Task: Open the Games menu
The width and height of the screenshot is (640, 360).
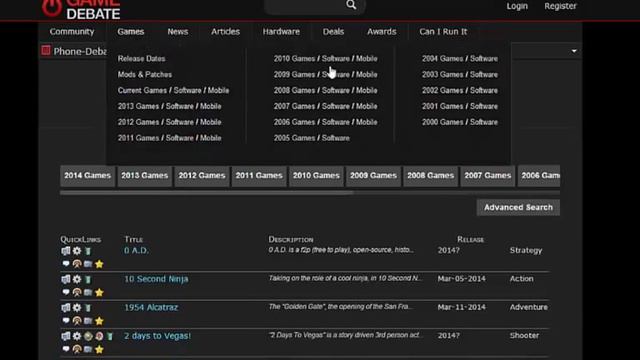Action: tap(131, 31)
